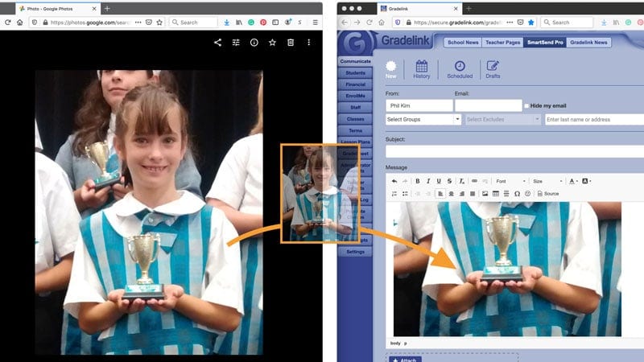Click the Source button in editor
This screenshot has width=644, height=362.
coord(548,194)
